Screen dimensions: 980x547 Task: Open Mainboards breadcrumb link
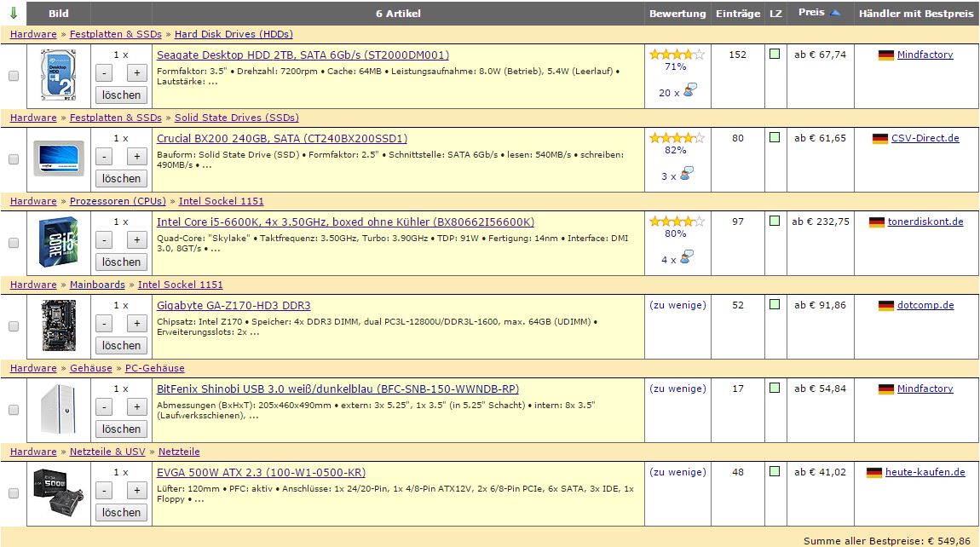click(x=97, y=285)
